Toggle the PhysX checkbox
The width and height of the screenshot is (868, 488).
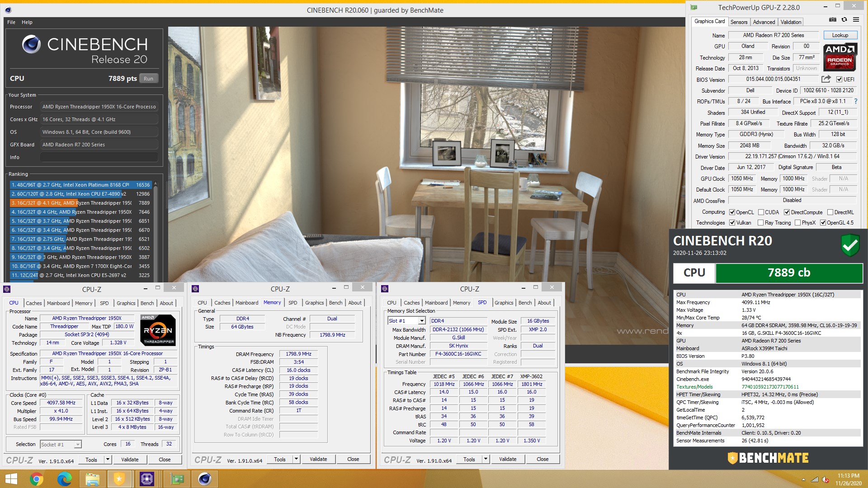click(x=797, y=223)
